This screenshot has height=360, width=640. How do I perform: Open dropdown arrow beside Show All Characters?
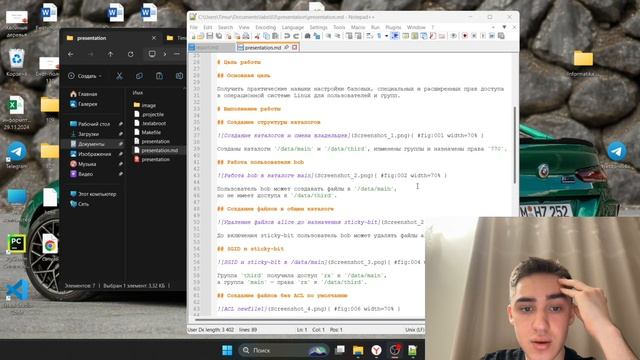point(386,36)
